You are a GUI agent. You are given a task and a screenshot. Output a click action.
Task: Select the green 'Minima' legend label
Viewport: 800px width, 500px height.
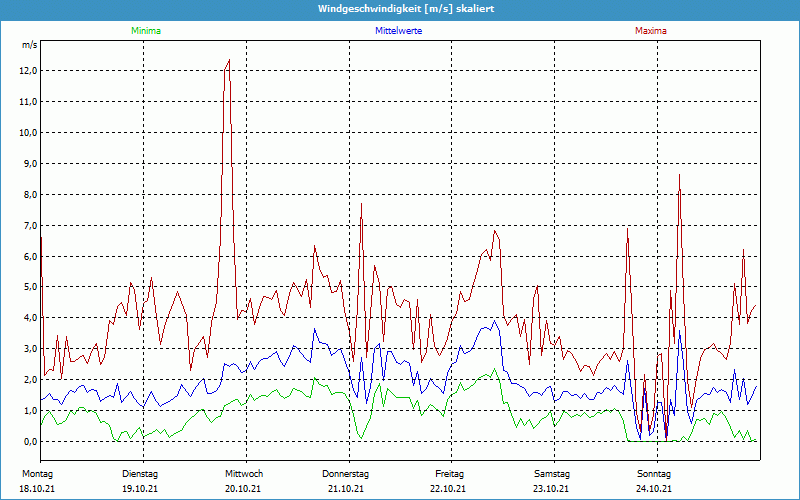click(x=146, y=31)
